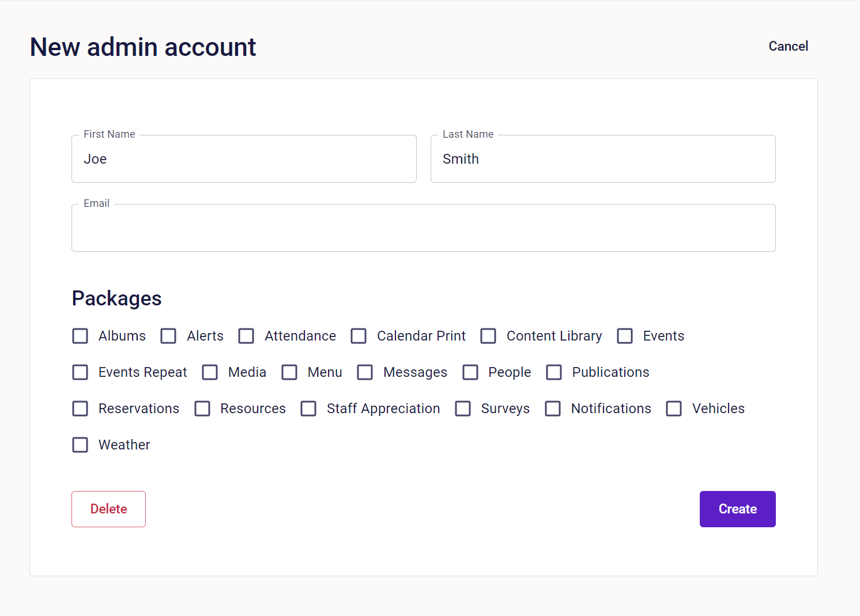Enable the Publications checkbox
This screenshot has height=616, width=860.
(554, 372)
